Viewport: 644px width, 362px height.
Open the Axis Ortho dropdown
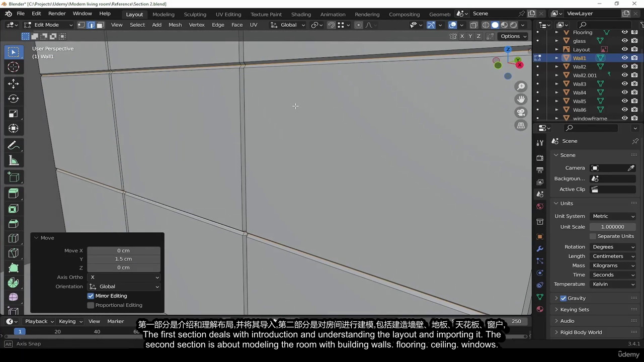point(124,277)
